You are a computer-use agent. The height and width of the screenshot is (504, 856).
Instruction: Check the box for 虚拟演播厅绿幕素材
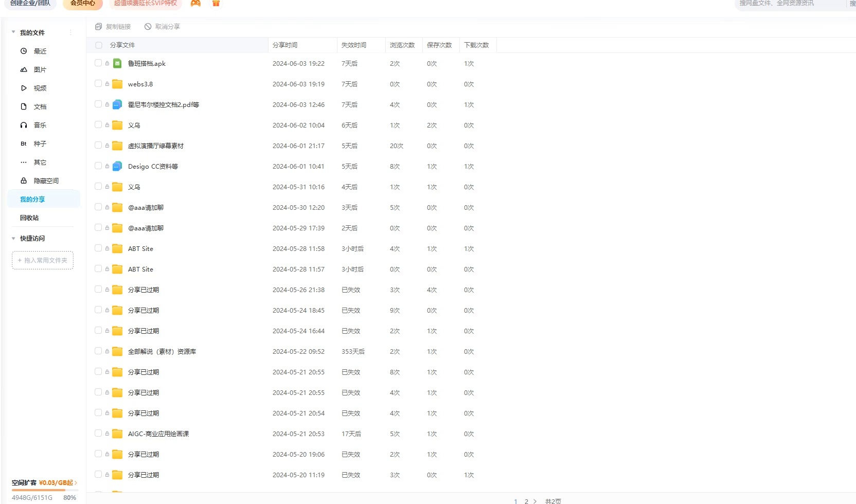tap(98, 145)
